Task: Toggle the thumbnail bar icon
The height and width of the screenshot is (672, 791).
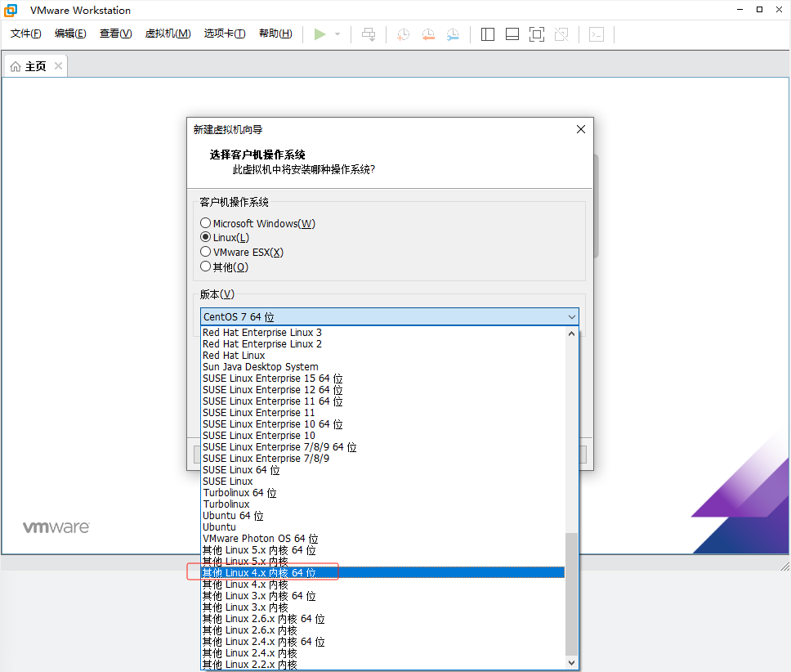Action: coord(512,34)
